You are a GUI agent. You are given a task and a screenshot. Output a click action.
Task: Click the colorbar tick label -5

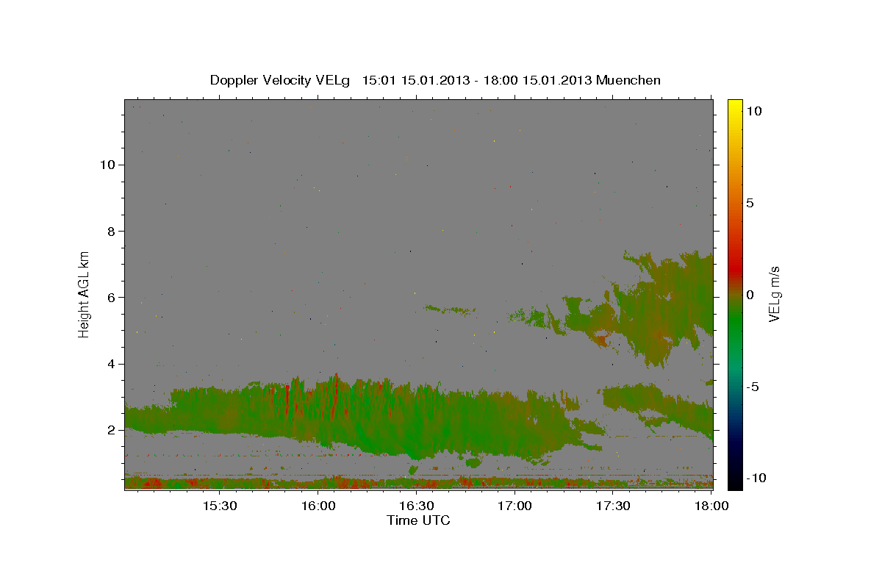pyautogui.click(x=753, y=387)
